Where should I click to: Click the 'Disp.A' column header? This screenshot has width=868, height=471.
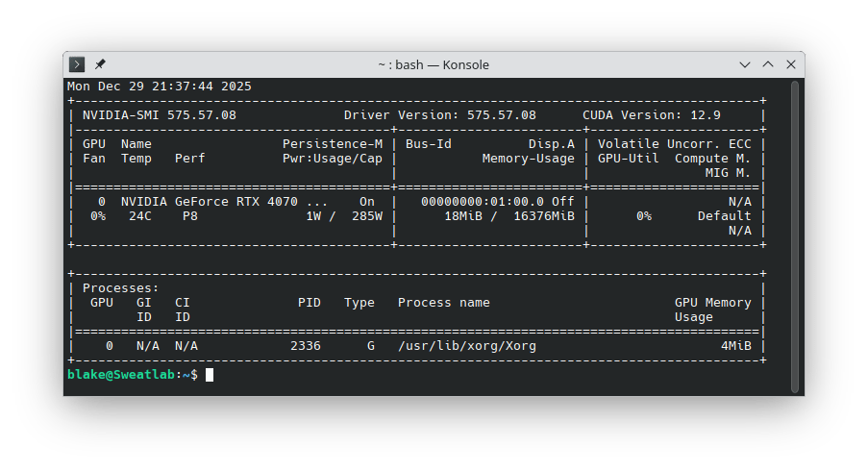[x=552, y=144]
